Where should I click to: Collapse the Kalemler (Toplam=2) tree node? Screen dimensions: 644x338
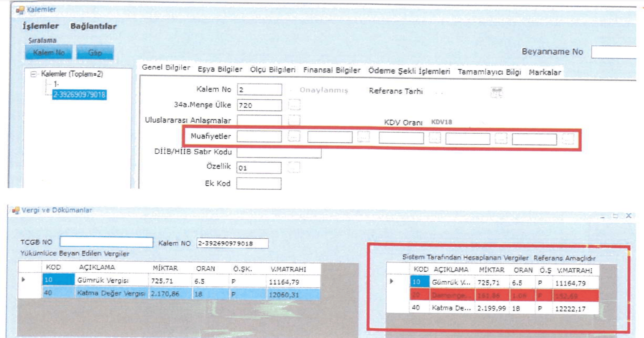[33, 74]
